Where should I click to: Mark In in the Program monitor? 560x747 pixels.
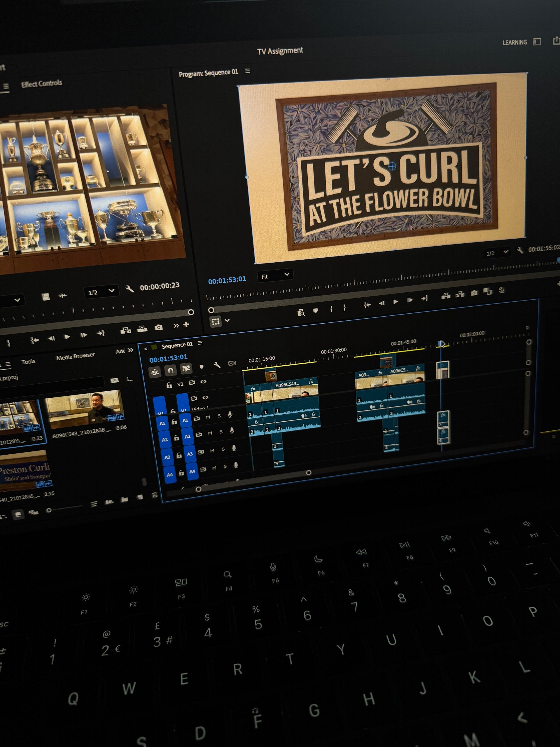331,309
